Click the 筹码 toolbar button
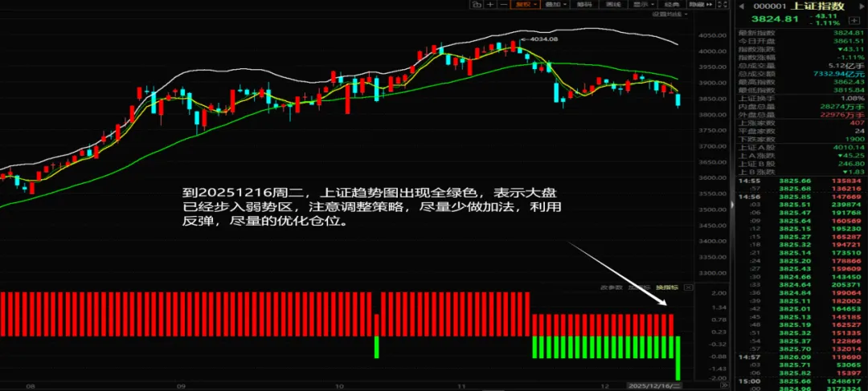868x391 pixels. click(584, 5)
